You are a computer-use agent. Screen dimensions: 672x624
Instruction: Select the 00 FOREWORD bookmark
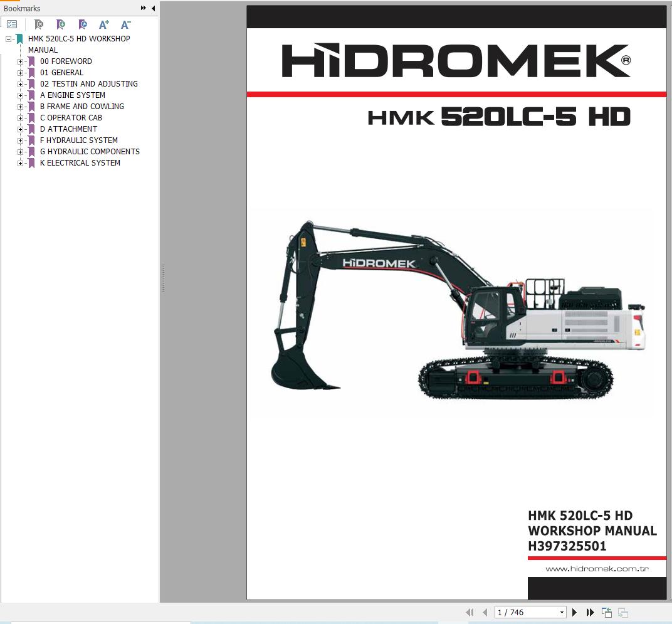[66, 61]
